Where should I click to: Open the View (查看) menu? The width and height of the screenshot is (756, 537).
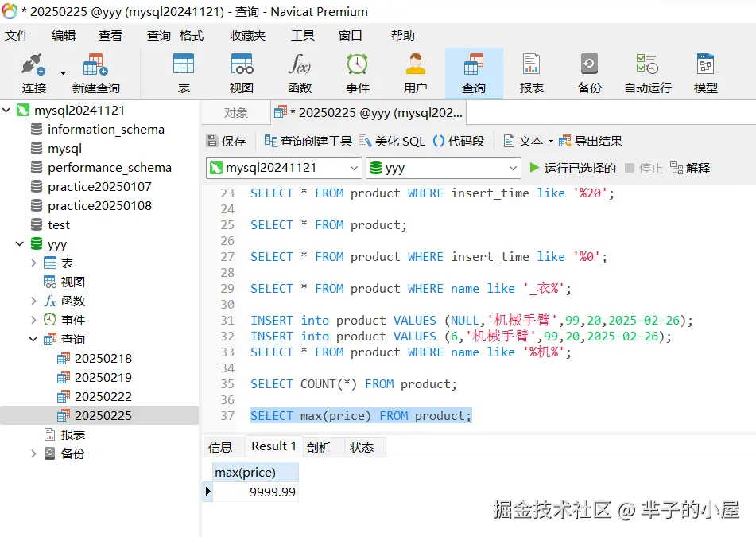(x=110, y=35)
